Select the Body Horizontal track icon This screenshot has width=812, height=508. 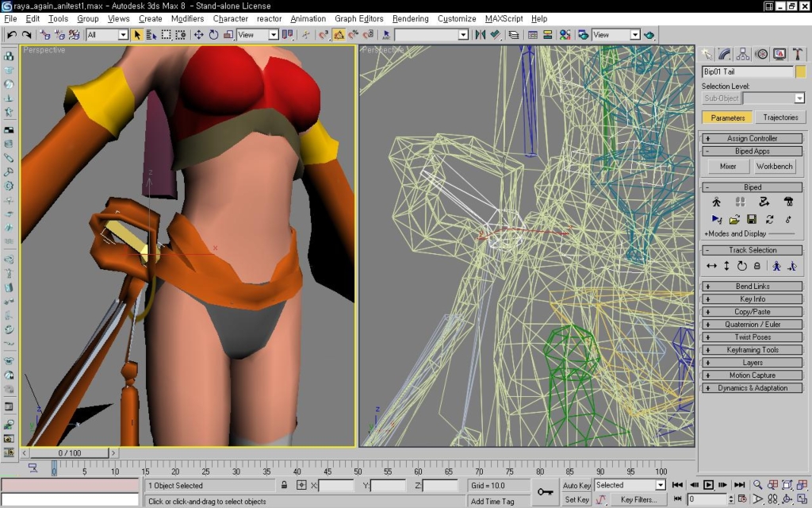(711, 266)
